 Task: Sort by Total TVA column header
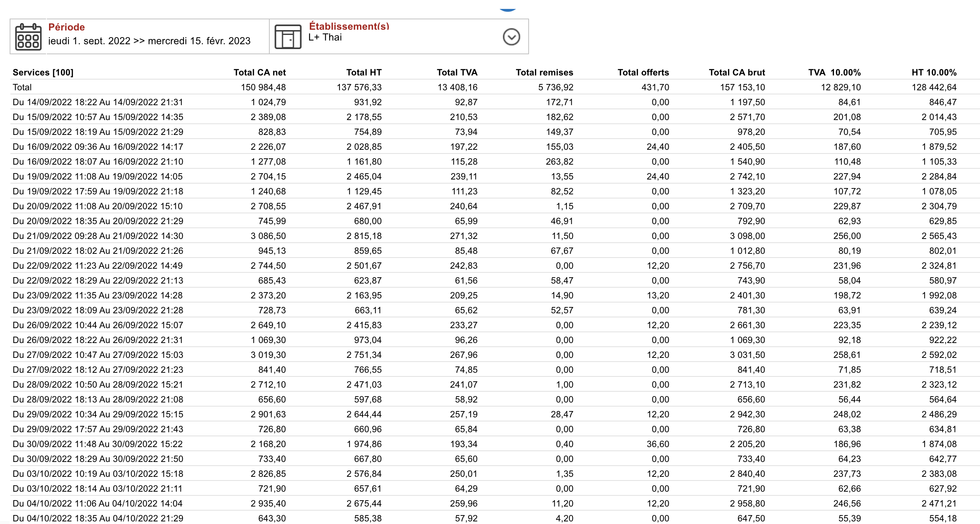click(457, 72)
